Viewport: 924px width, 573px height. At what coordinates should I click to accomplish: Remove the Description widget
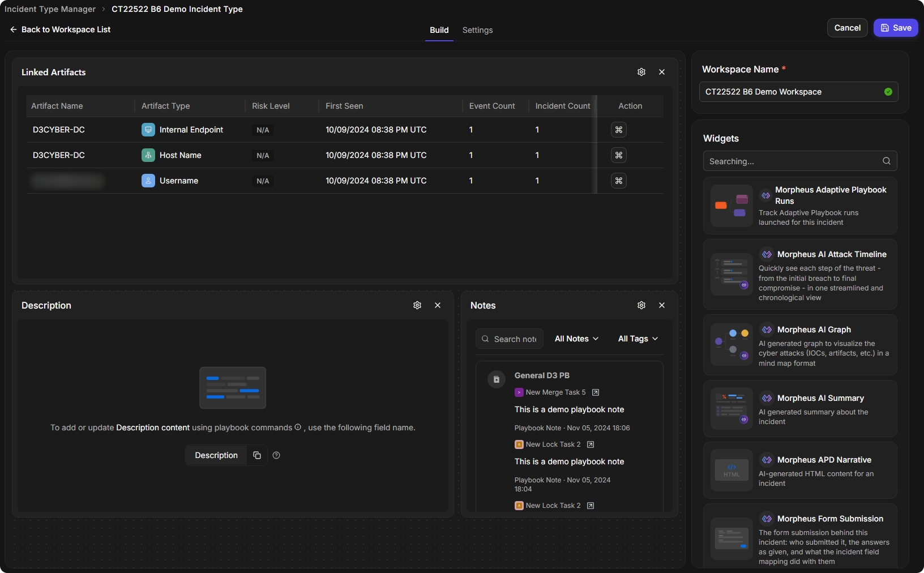click(438, 305)
